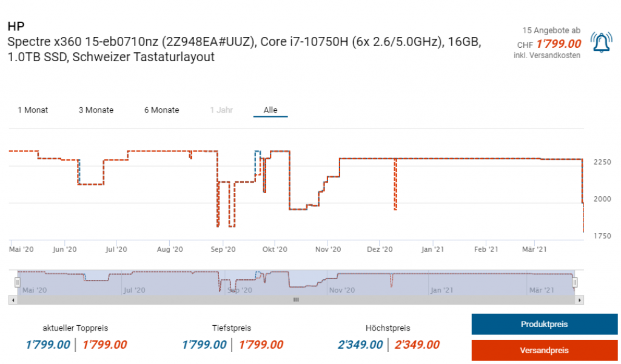Toggle the Versandpreis series button
621x364 pixels.
point(544,350)
